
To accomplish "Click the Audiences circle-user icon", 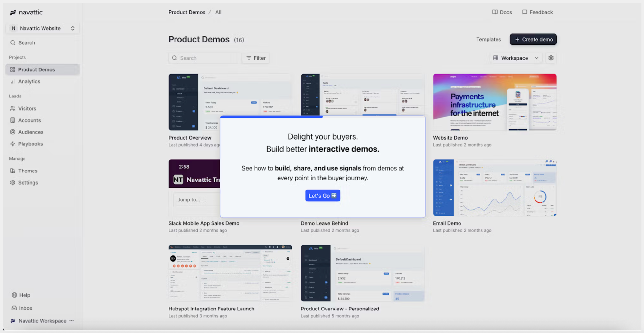I will [13, 132].
